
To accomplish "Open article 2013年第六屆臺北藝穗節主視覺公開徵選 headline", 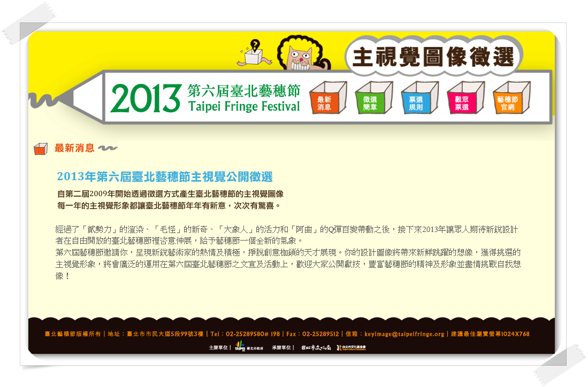I will point(165,176).
